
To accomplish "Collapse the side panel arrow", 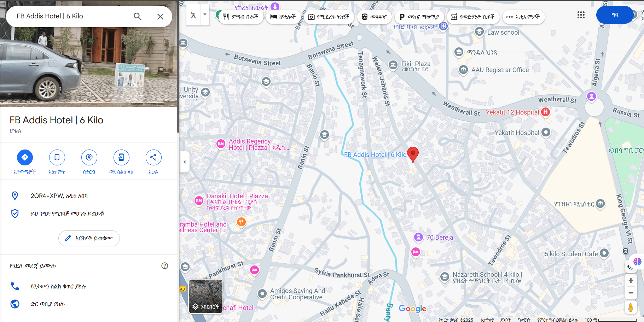I will pyautogui.click(x=184, y=162).
